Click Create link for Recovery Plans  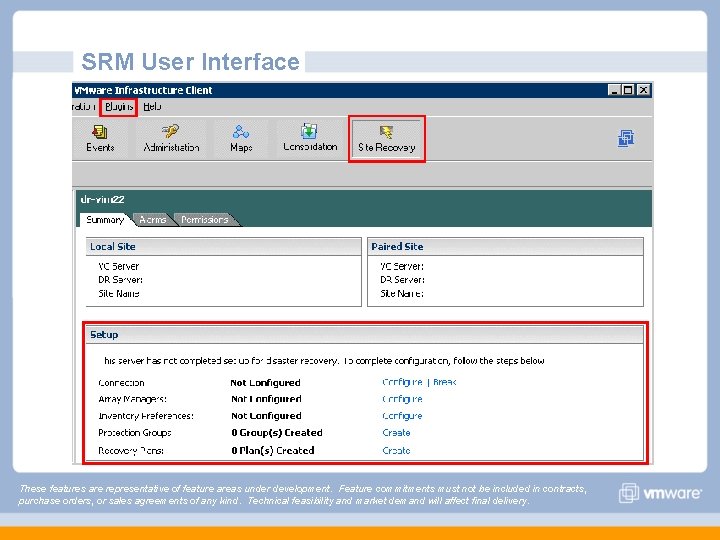click(x=396, y=450)
